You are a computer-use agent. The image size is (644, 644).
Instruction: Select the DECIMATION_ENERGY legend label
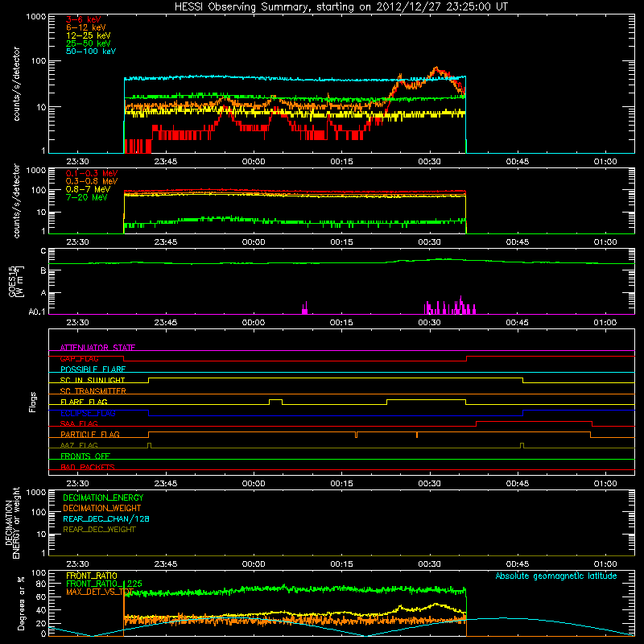(x=103, y=497)
